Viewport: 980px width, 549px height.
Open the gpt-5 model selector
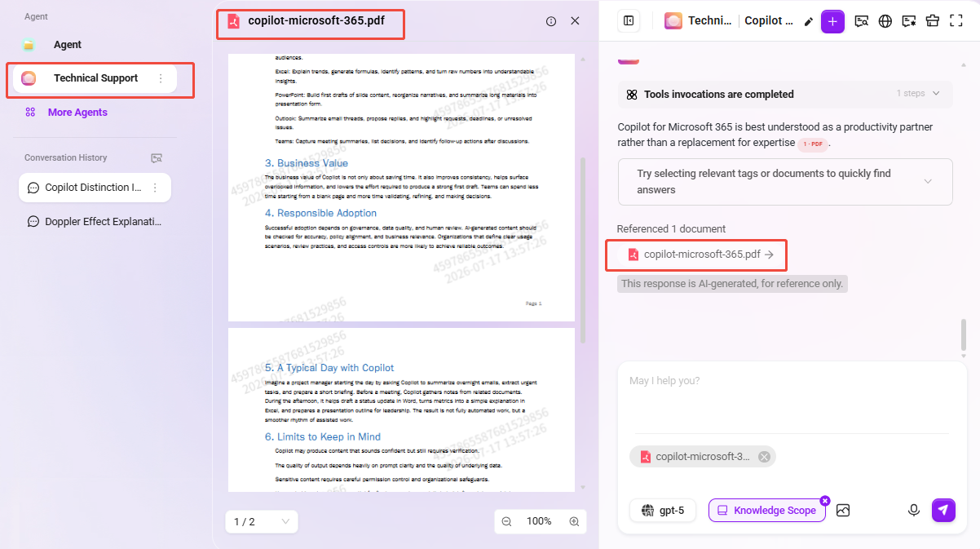pos(663,511)
